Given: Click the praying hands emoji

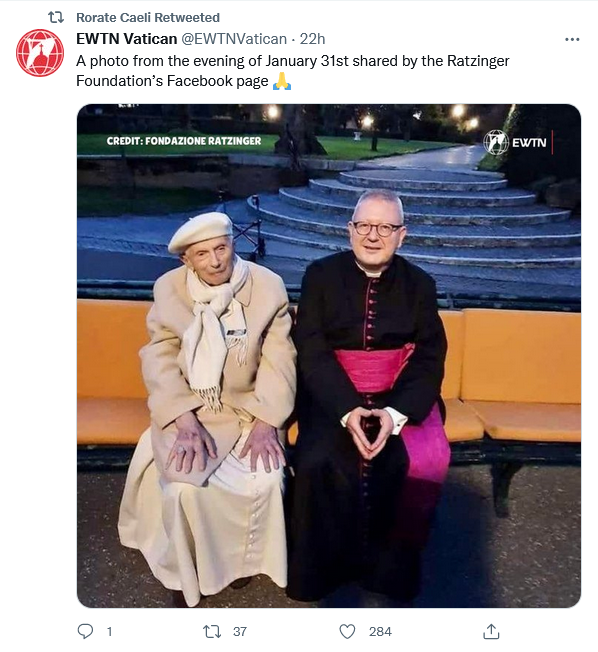Looking at the screenshot, I should (282, 81).
